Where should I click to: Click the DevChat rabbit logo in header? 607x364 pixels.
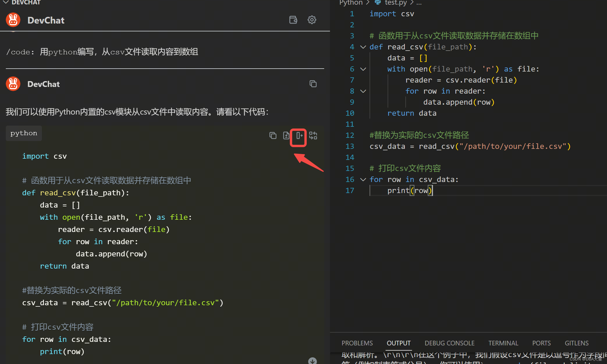coord(13,20)
